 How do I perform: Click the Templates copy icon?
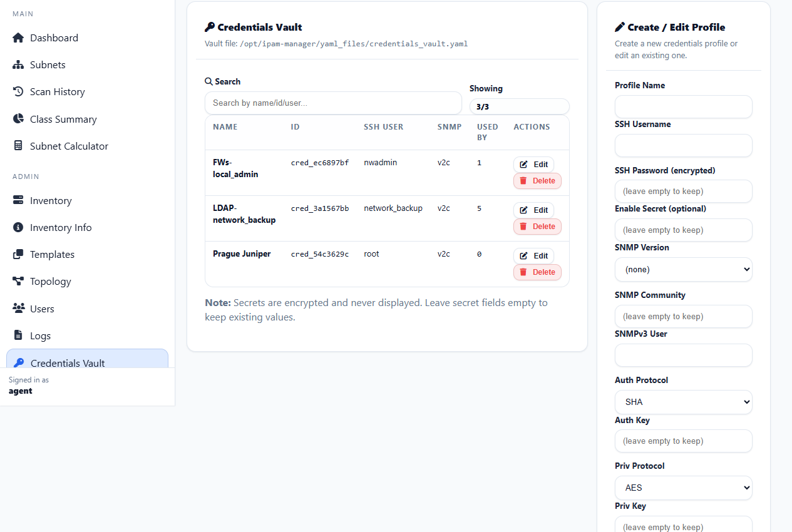click(18, 254)
